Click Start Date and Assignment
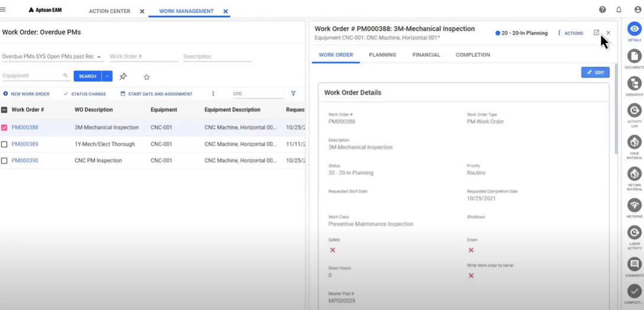Image resolution: width=644 pixels, height=310 pixels. click(x=157, y=93)
